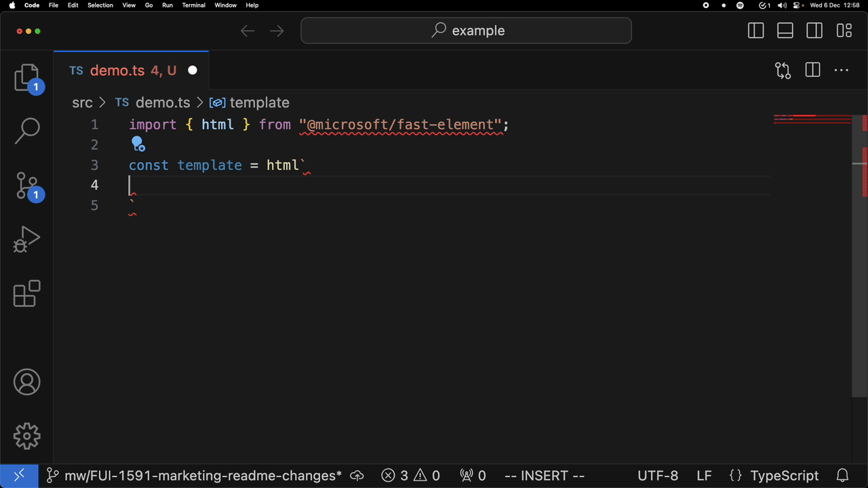Click the editor minimap overview
Viewport: 868px width, 488px height.
pos(812,120)
